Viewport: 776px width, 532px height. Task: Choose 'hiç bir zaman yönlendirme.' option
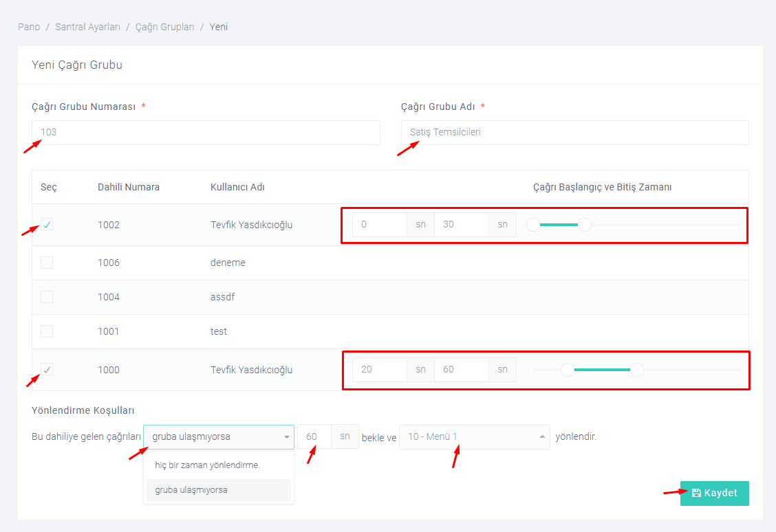pyautogui.click(x=208, y=465)
